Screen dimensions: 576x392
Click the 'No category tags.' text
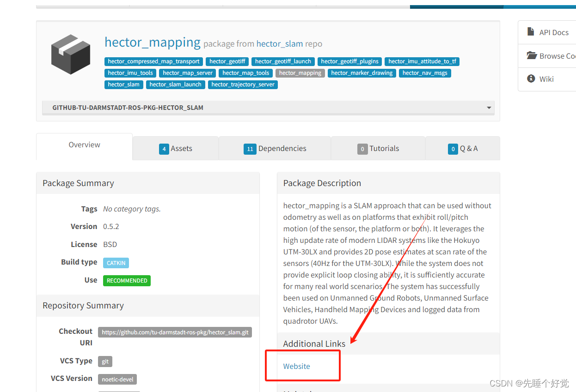[x=132, y=209]
